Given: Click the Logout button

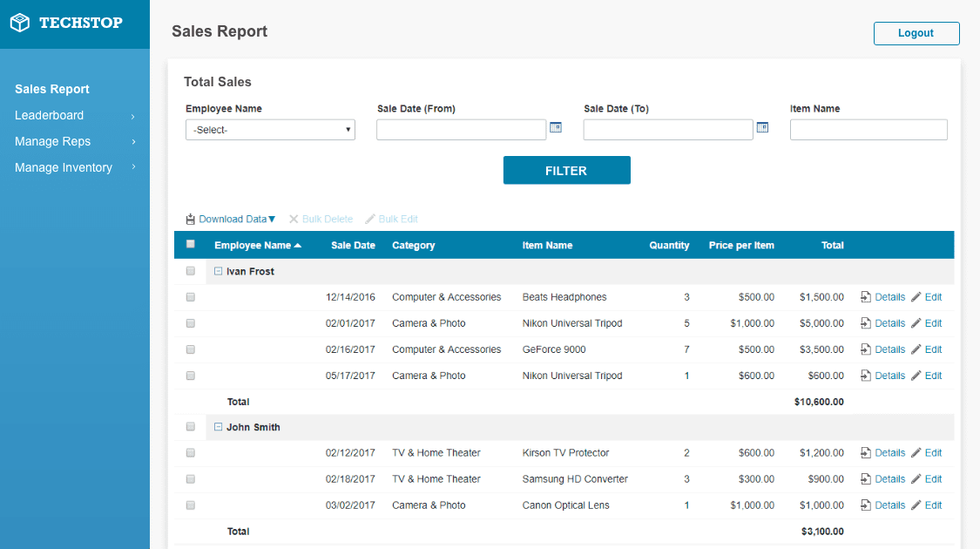Looking at the screenshot, I should (916, 33).
